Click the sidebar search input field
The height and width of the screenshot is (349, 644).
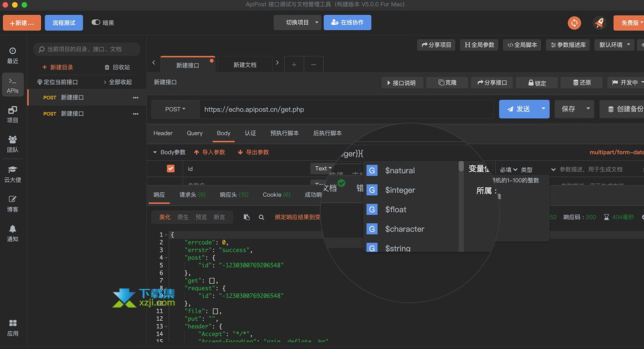coord(87,49)
